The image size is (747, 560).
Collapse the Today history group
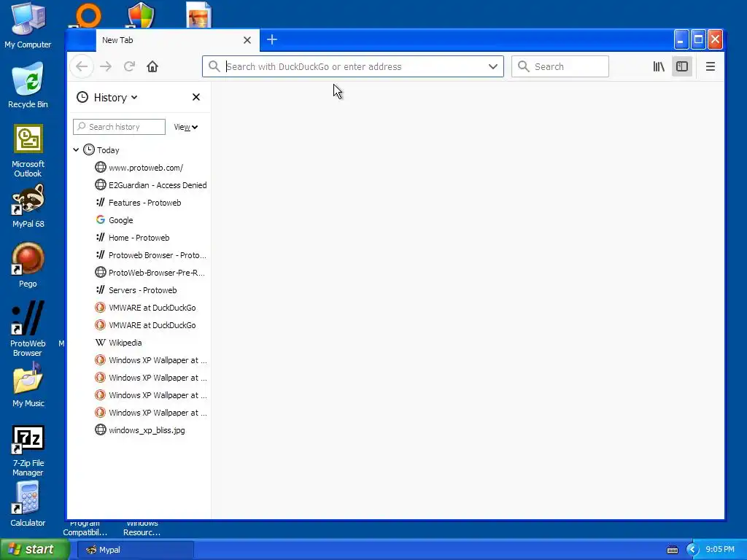pyautogui.click(x=76, y=149)
